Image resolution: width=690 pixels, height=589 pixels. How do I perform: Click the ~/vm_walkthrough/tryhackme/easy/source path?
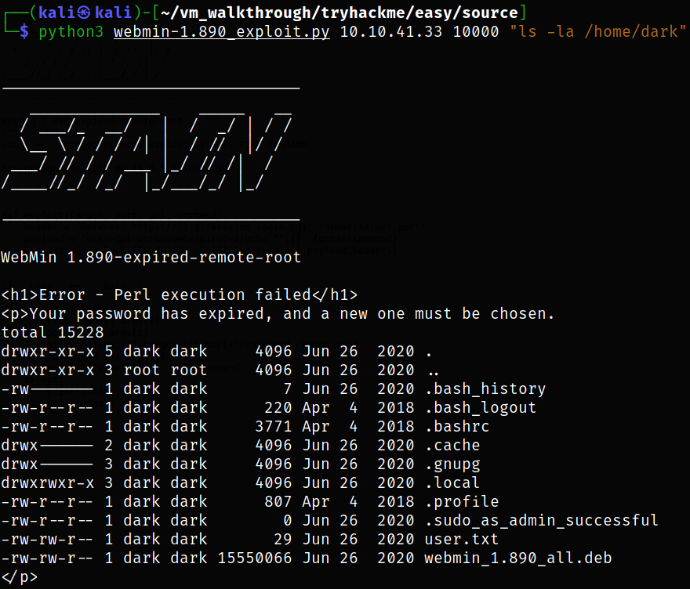click(x=339, y=13)
